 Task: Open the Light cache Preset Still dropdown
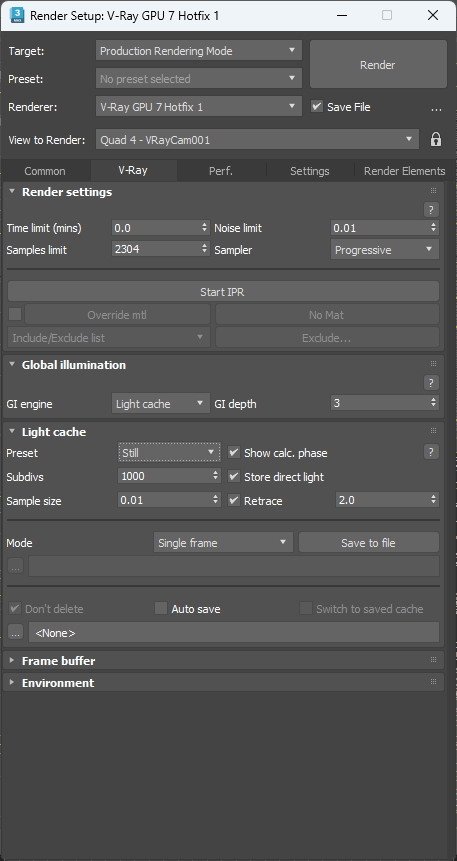pyautogui.click(x=169, y=452)
